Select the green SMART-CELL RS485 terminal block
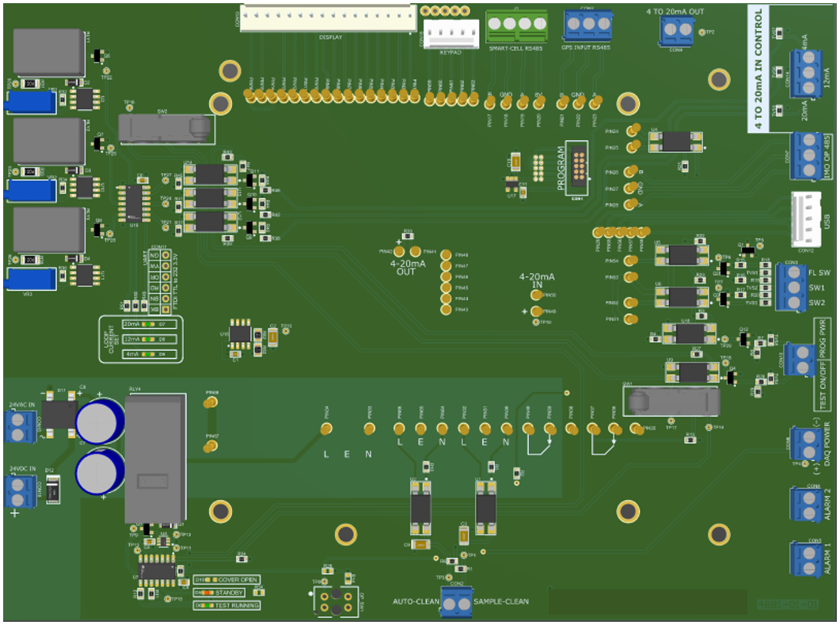This screenshot has width=840, height=625. coord(516,27)
